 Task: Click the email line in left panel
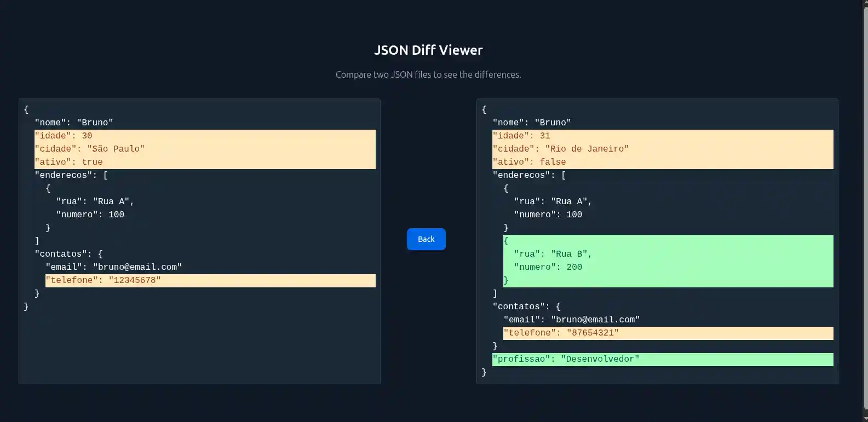pyautogui.click(x=114, y=267)
